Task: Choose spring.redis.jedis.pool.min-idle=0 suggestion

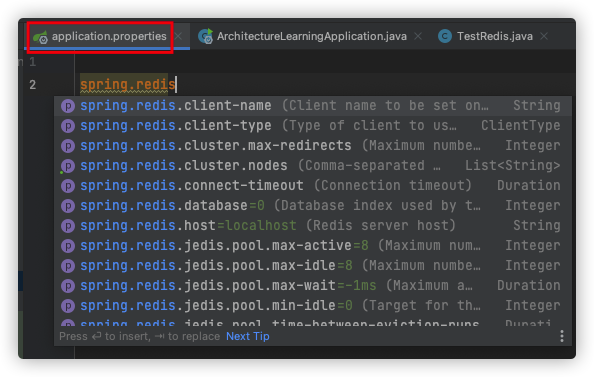Action: tap(313, 306)
